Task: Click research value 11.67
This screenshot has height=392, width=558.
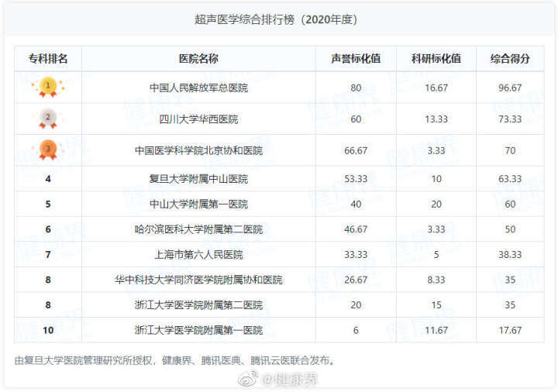Action: [436, 330]
